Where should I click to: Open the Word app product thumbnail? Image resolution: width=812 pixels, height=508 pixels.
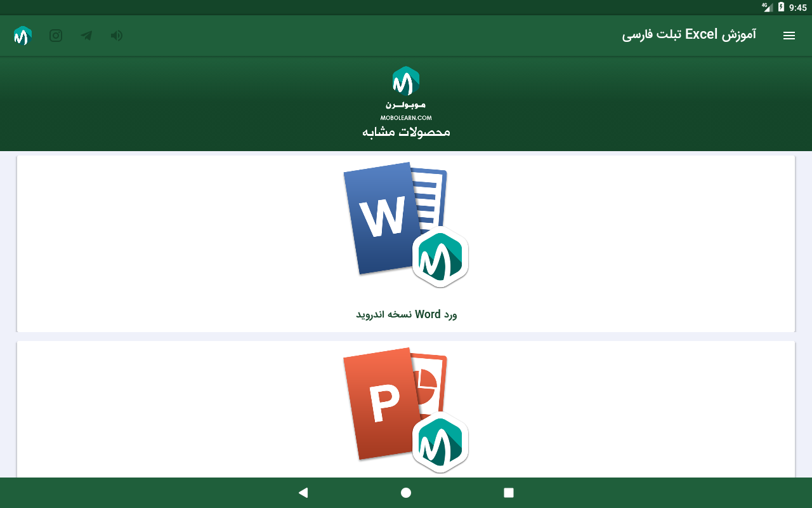(x=406, y=225)
